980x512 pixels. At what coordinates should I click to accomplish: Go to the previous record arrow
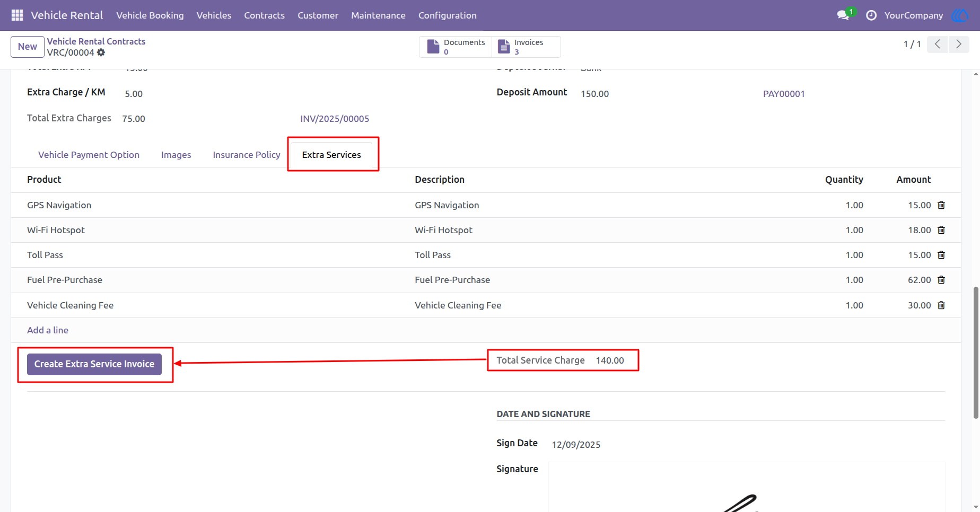pos(938,44)
